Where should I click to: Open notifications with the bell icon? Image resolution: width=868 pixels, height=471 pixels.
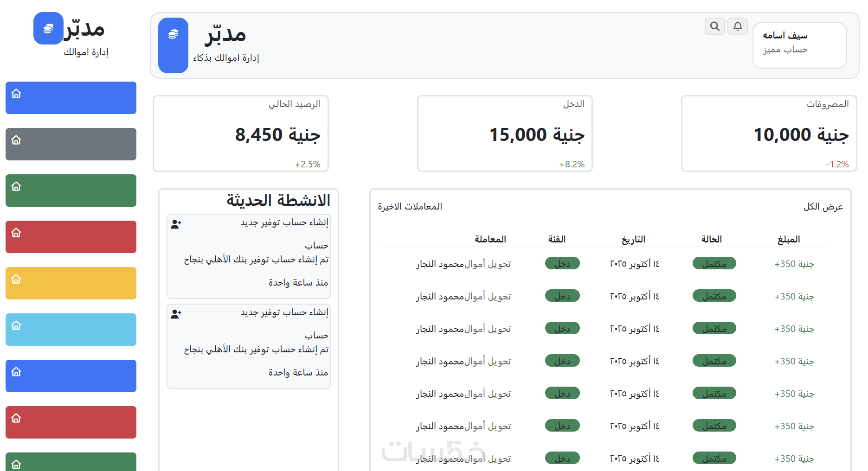737,26
